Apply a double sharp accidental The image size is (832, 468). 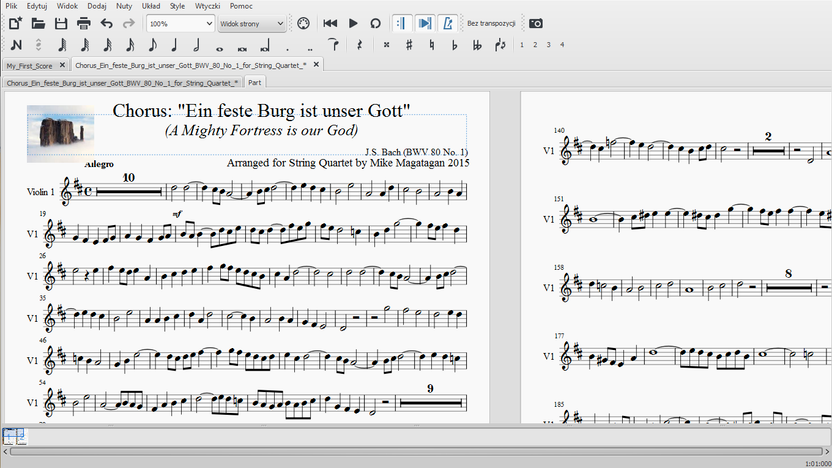[x=386, y=45]
